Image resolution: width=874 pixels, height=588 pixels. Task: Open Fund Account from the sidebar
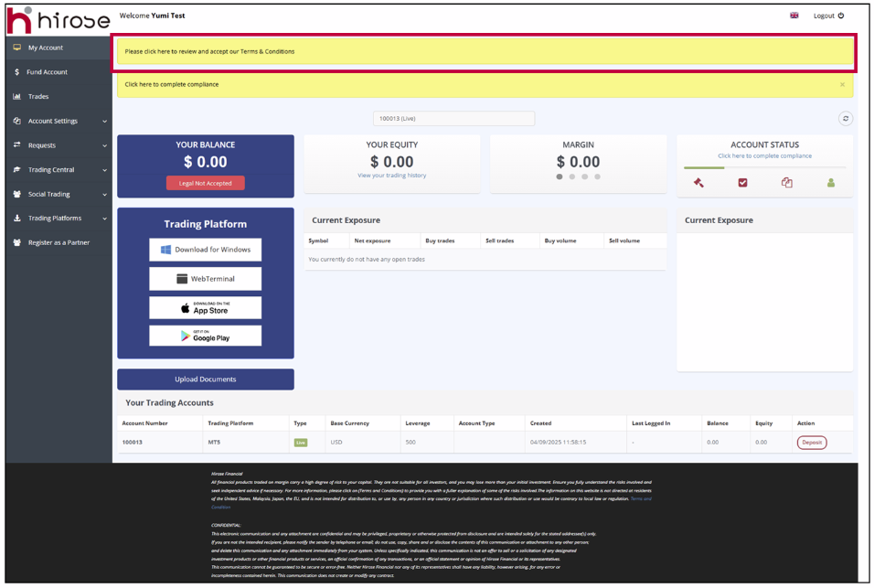click(47, 72)
